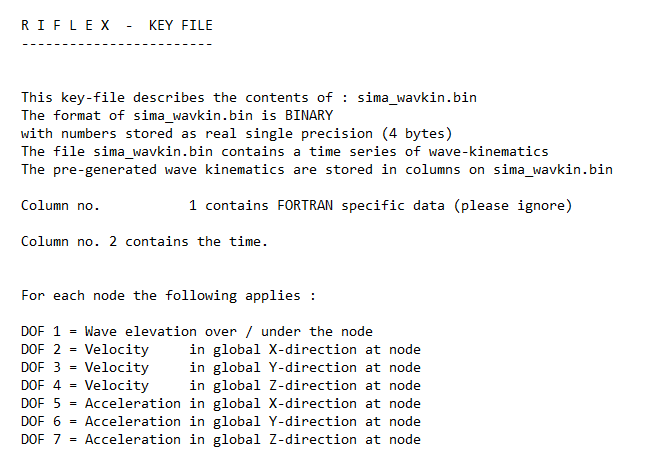The image size is (664, 454).
Task: Click 'For each node the following applies' line
Action: pyautogui.click(x=169, y=295)
